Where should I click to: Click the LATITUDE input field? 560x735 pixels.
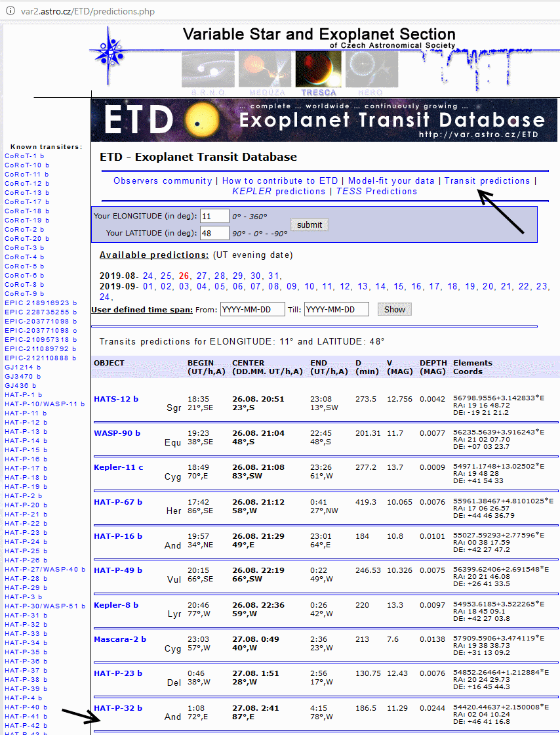click(214, 233)
